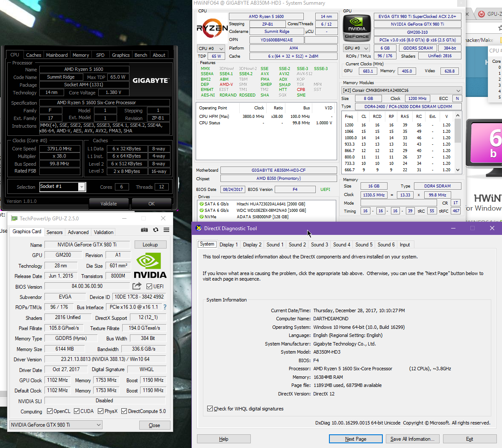This screenshot has width=502, height=448.
Task: Toggle UEFI checkbox in GPU-Z
Action: click(149, 286)
